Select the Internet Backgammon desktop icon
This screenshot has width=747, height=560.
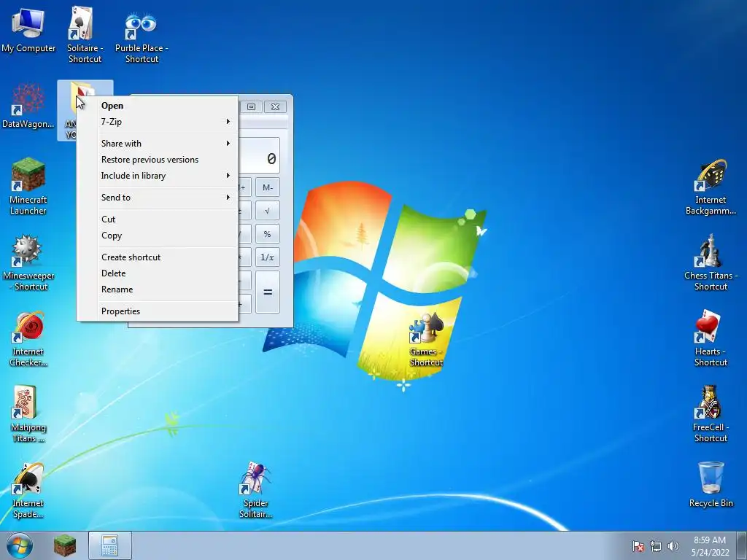coord(711,187)
